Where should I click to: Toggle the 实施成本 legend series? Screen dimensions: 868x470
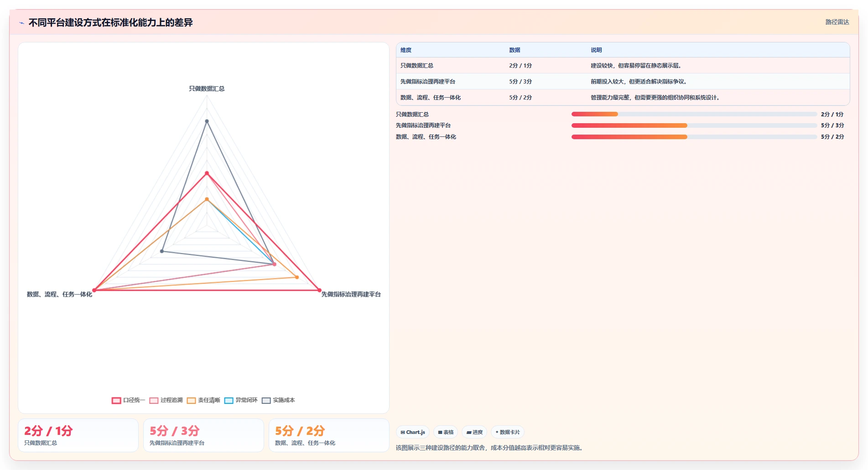(x=278, y=400)
